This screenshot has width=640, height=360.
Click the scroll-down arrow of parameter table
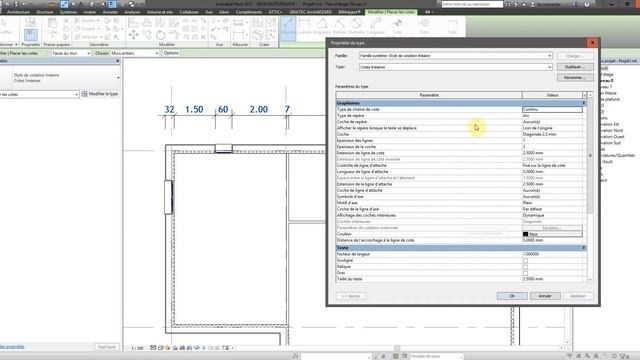tap(590, 280)
